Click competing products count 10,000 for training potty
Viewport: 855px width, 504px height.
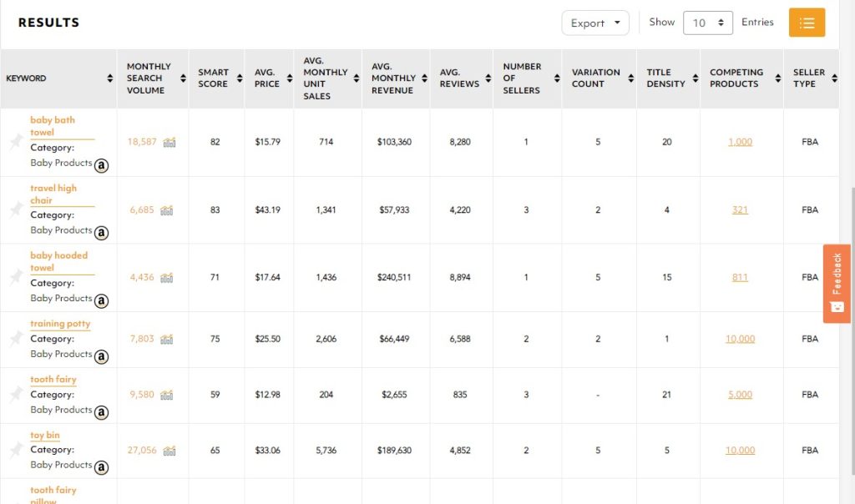pos(740,339)
